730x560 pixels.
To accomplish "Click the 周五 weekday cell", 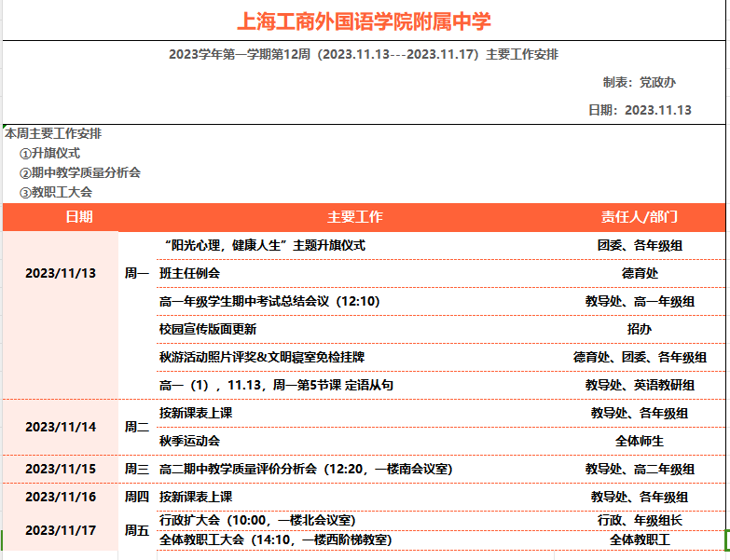I will [137, 530].
